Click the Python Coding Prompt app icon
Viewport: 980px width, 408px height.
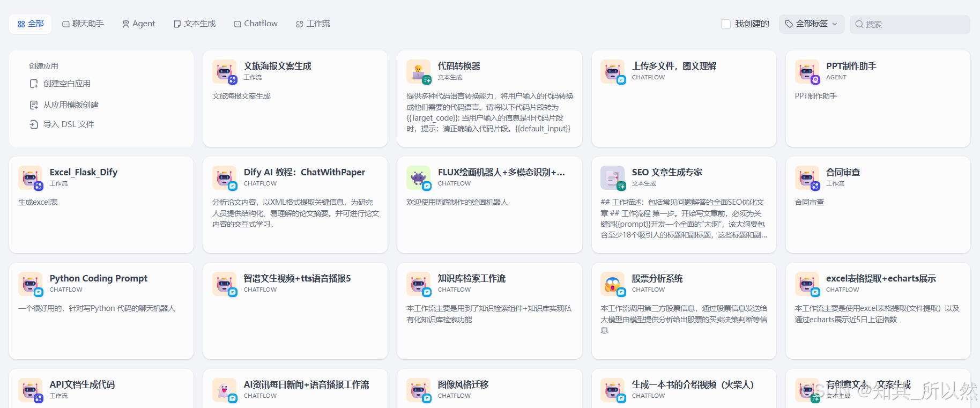point(30,284)
